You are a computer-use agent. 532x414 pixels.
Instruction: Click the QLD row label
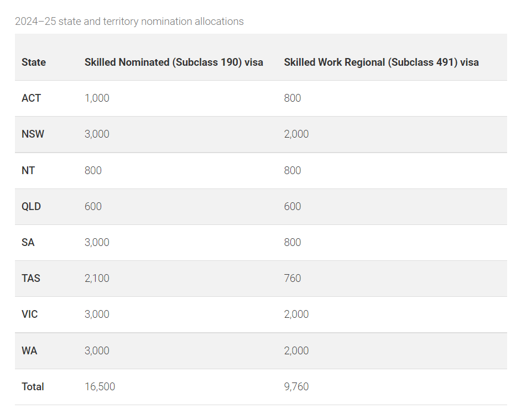(32, 207)
